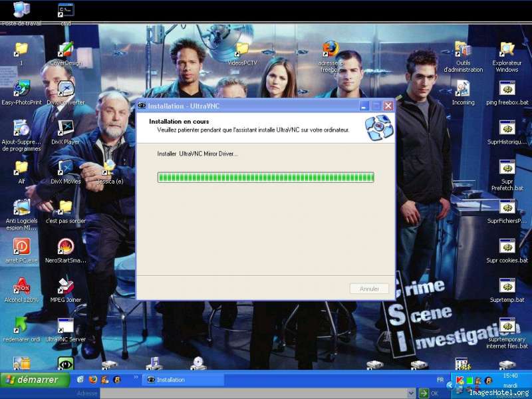
Task: Select the redemarer ordi shortcut
Action: pyautogui.click(x=21, y=325)
